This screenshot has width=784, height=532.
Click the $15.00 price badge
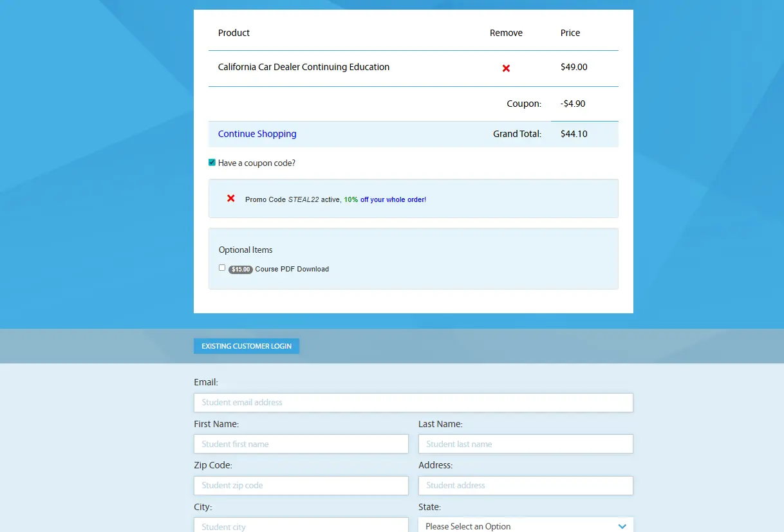(241, 270)
